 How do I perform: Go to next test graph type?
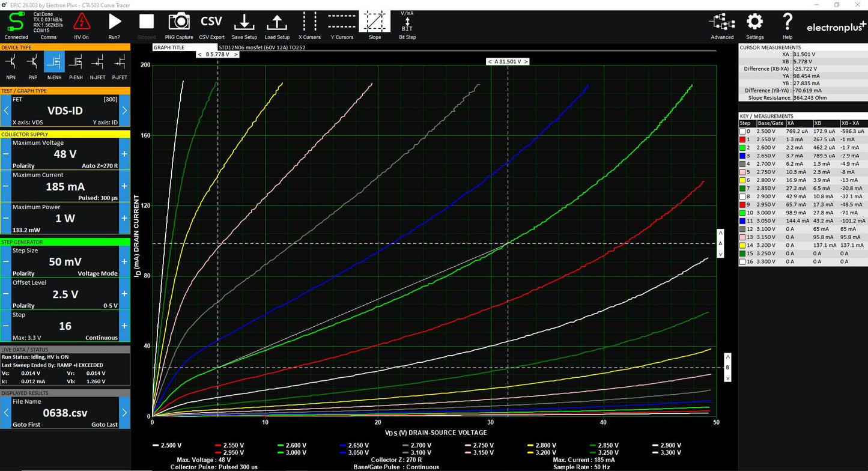(x=124, y=111)
